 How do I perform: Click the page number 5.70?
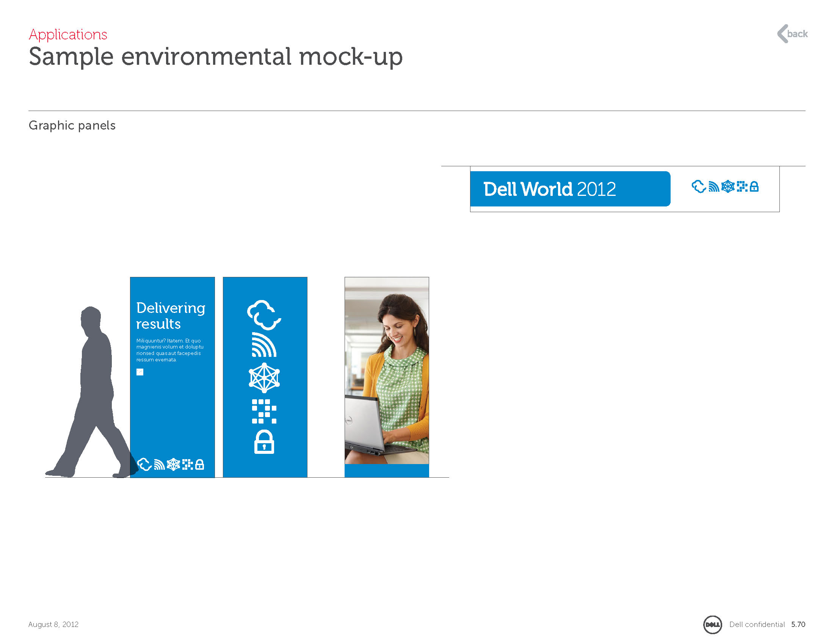[798, 625]
